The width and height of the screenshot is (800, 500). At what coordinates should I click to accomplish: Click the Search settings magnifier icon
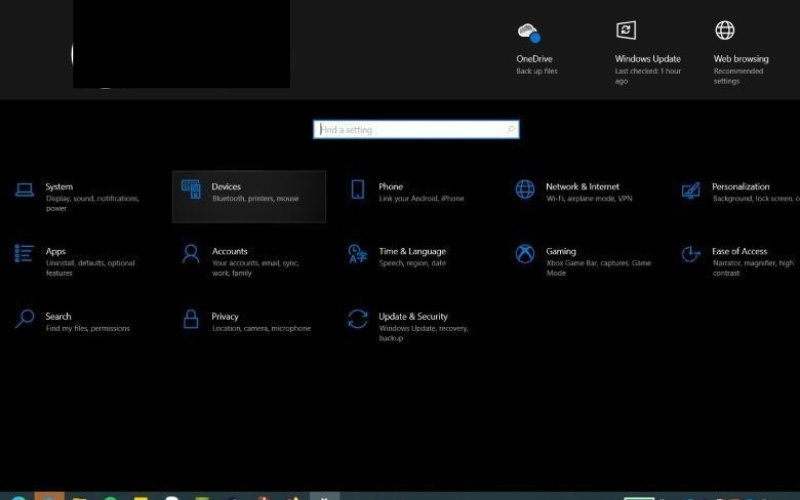(25, 319)
